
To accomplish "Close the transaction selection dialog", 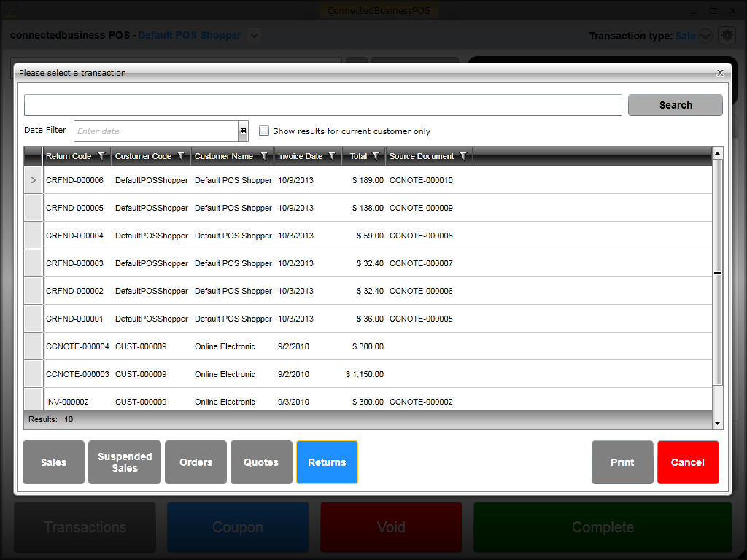I will pyautogui.click(x=720, y=73).
